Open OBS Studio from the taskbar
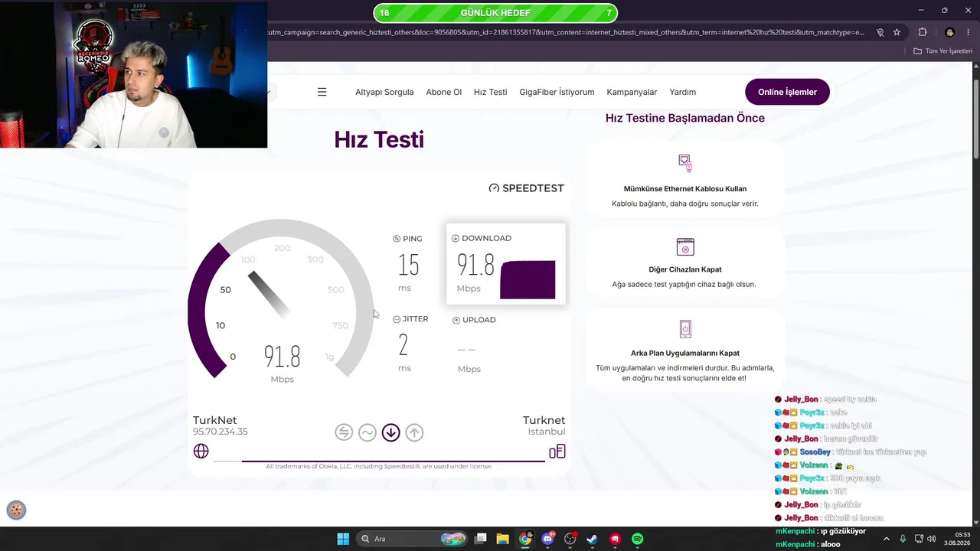This screenshot has width=980, height=551. click(570, 539)
